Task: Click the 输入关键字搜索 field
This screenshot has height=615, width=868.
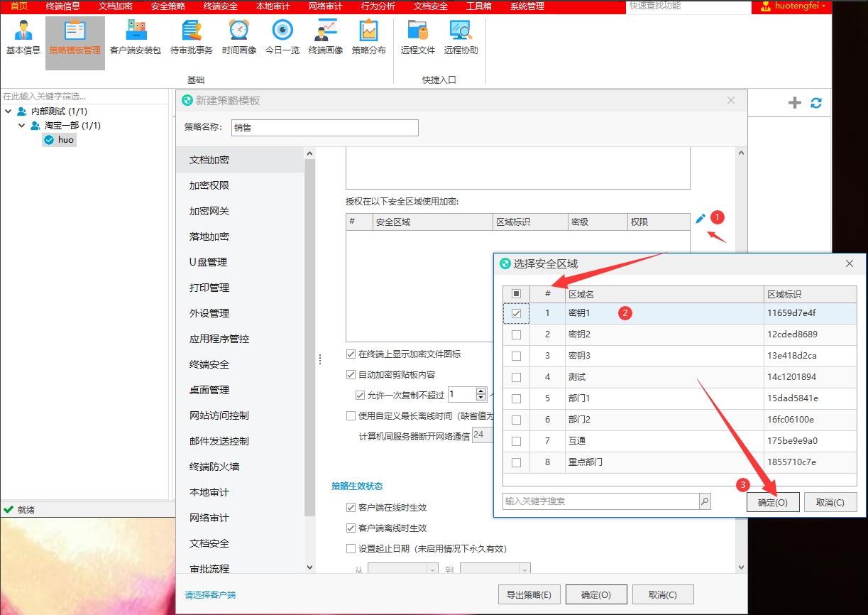Action: (x=601, y=501)
